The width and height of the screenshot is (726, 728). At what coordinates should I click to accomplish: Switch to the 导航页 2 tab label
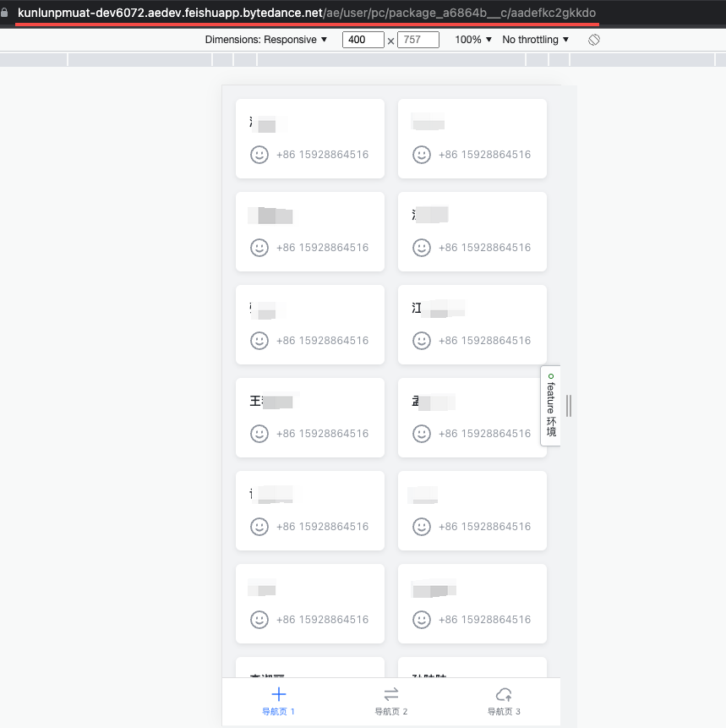pyautogui.click(x=390, y=712)
